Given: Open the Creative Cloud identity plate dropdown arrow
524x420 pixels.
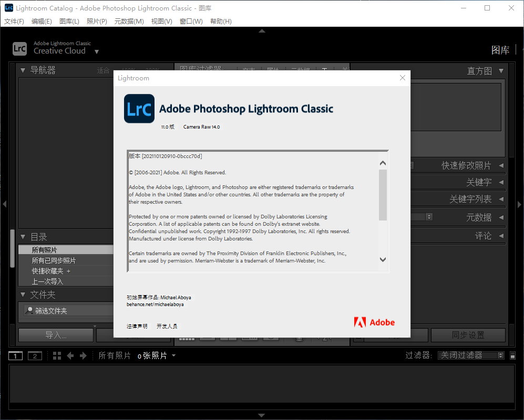Looking at the screenshot, I should (x=97, y=52).
